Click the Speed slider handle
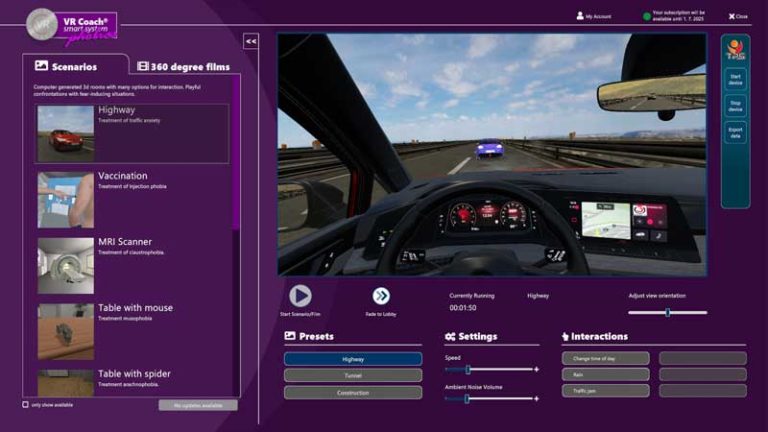The image size is (768, 432). tap(468, 370)
